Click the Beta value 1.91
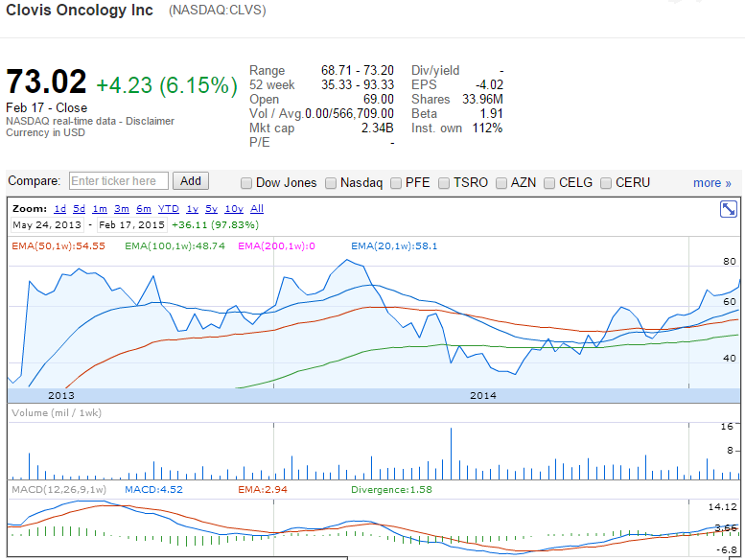Image resolution: width=745 pixels, height=560 pixels. [491, 114]
